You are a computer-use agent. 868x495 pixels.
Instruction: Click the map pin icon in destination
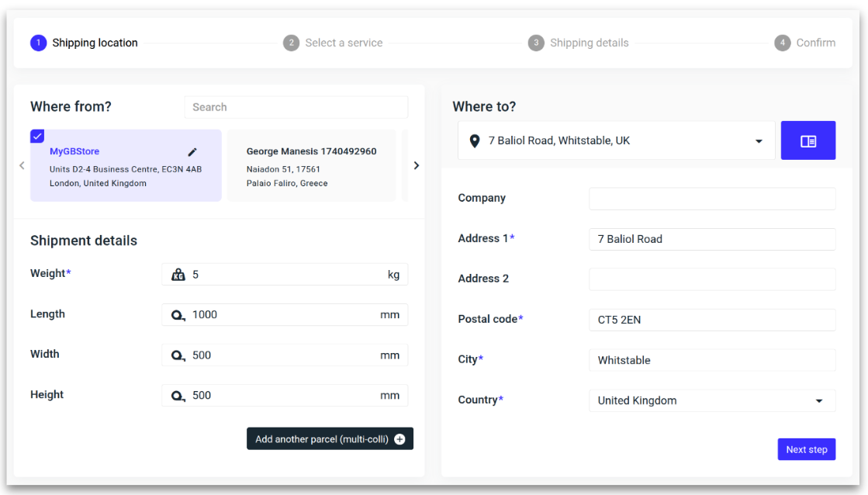(x=475, y=141)
